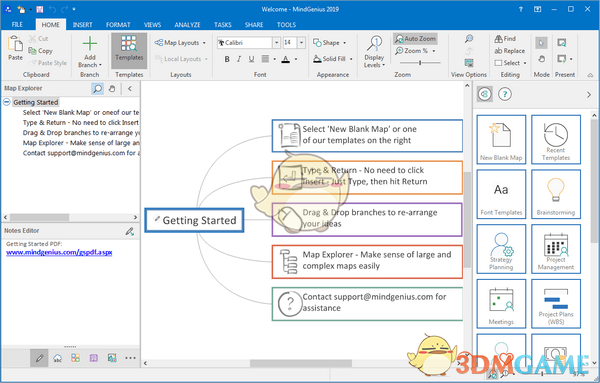
Task: Click the more options ellipsis in bottom bar
Action: tap(130, 358)
